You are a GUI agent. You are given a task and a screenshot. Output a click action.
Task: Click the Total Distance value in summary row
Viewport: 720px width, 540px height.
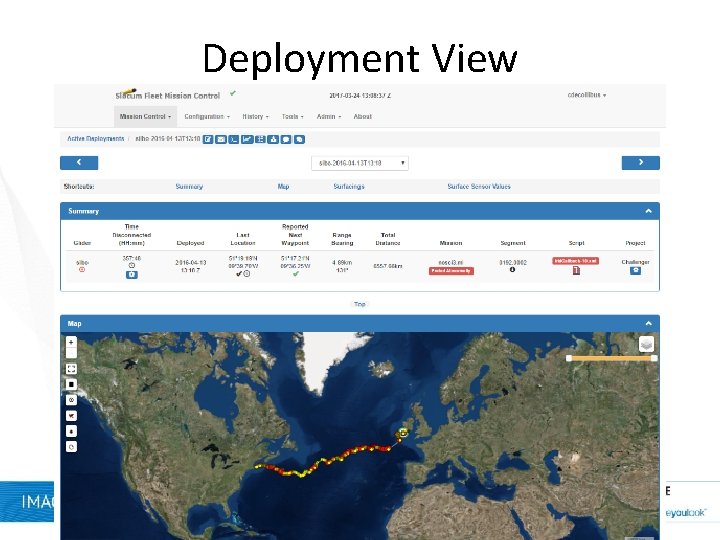click(x=388, y=266)
